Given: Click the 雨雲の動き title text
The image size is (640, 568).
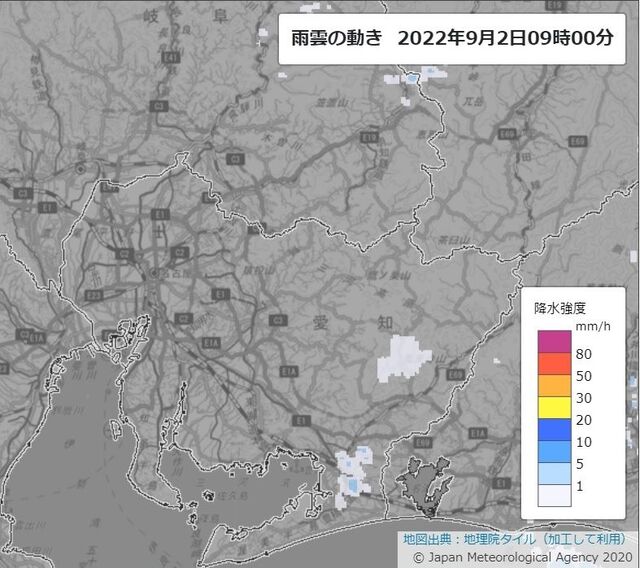Looking at the screenshot, I should coord(337,38).
